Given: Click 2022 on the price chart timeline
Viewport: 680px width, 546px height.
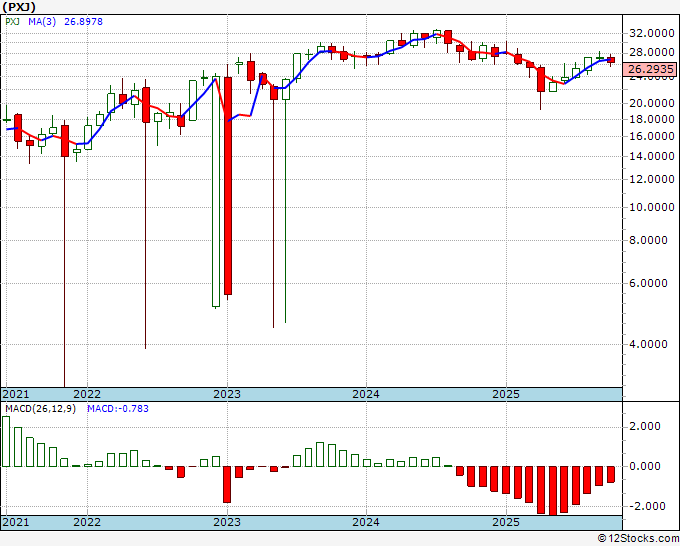Looking at the screenshot, I should tap(87, 394).
